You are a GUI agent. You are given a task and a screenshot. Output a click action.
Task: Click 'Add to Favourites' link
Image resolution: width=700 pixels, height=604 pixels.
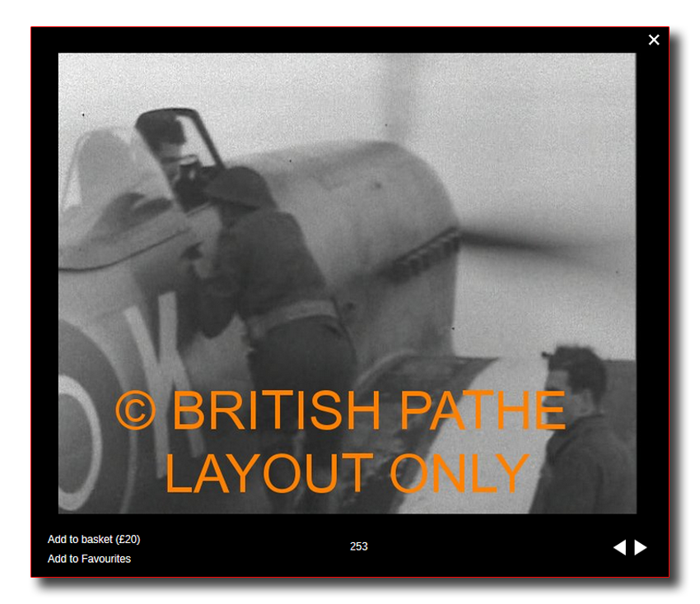coord(89,559)
